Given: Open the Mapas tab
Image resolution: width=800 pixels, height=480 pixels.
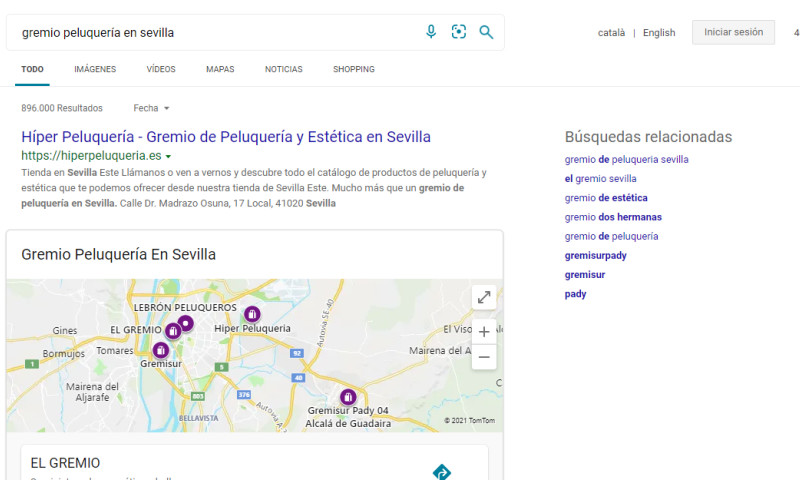Looking at the screenshot, I should click(220, 69).
